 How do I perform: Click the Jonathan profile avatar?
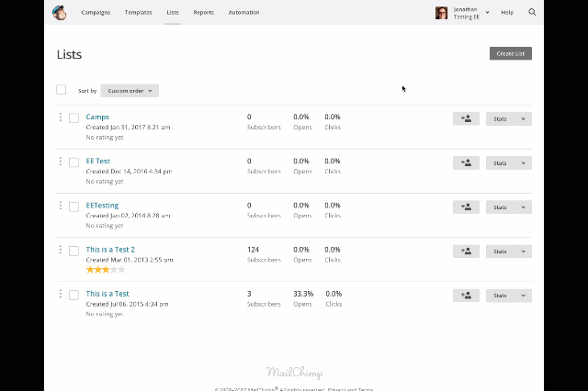[x=441, y=13]
